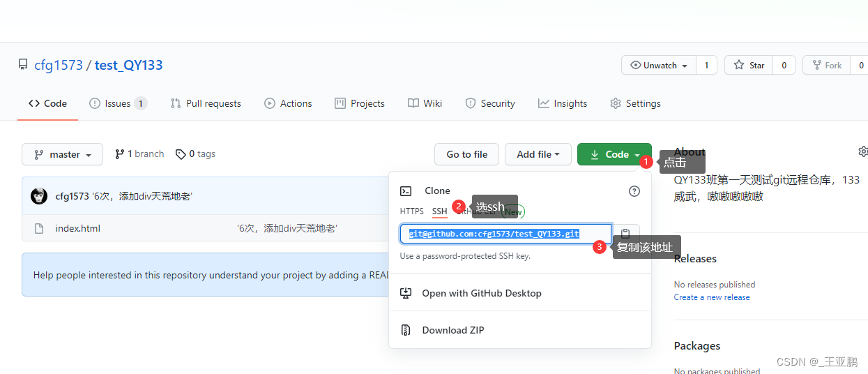The width and height of the screenshot is (868, 374).
Task: Click the branch icon beside 1 branch
Action: (x=119, y=154)
